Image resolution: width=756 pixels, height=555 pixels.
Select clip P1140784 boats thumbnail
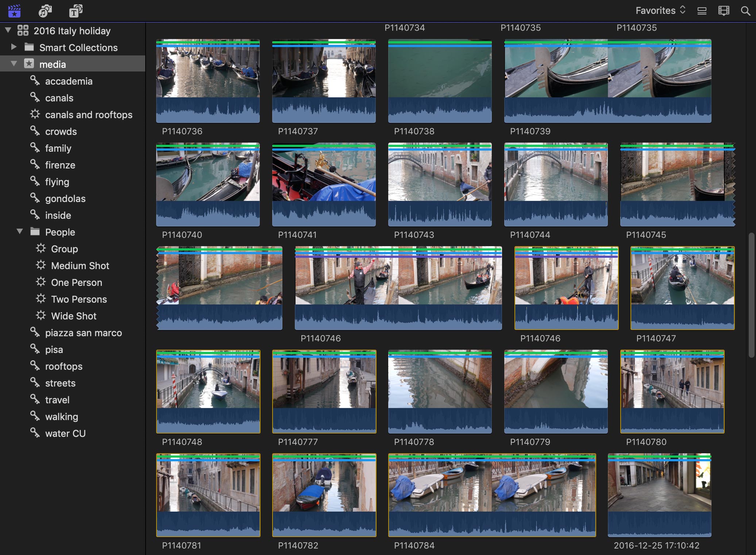492,495
